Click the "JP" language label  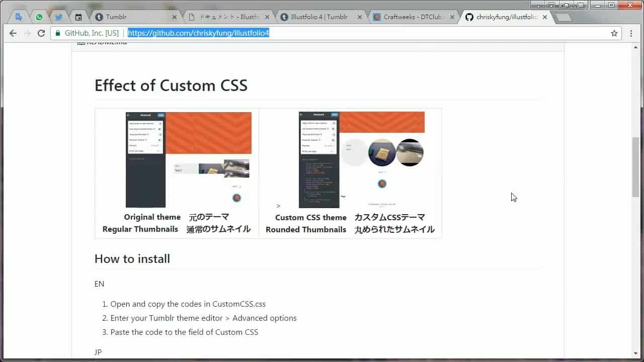pos(98,352)
